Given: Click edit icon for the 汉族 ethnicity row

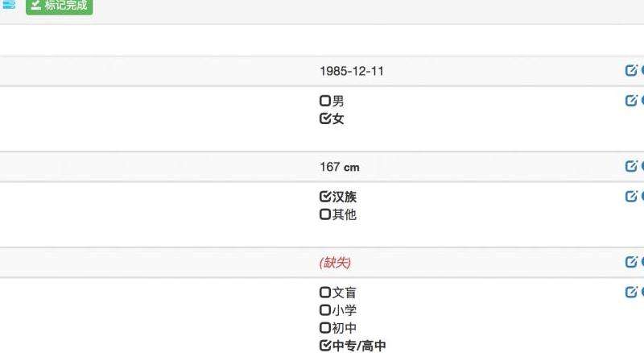Looking at the screenshot, I should tap(631, 196).
